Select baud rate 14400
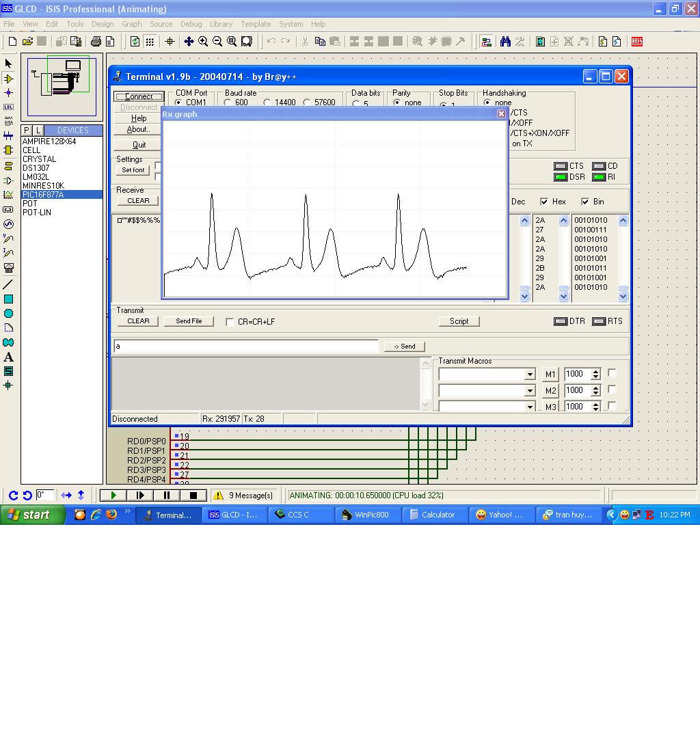This screenshot has width=700, height=732. (x=267, y=103)
